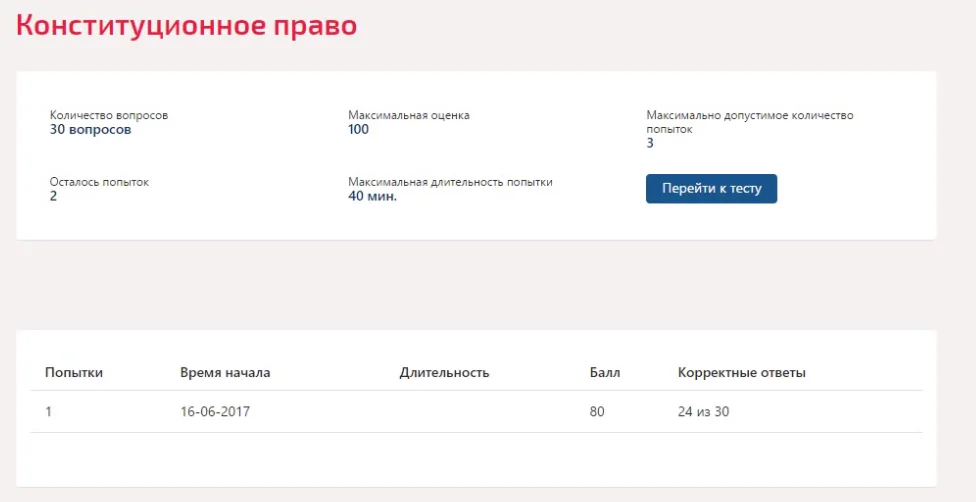Screen dimensions: 976x502
Task: Select the Конституционное право page heading
Action: pyautogui.click(x=187, y=26)
